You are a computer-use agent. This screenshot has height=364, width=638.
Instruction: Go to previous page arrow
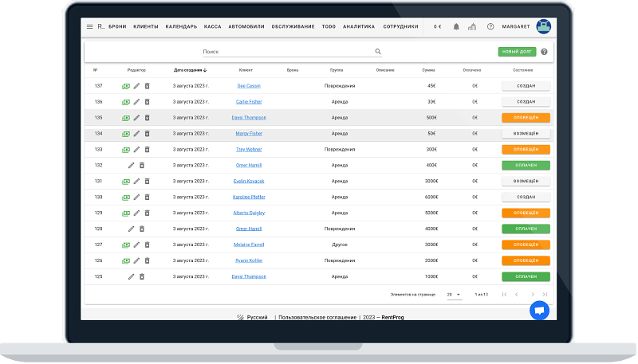[516, 295]
